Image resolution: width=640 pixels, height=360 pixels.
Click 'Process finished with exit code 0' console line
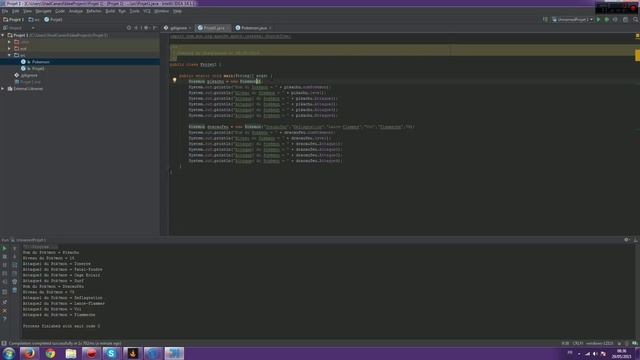(x=62, y=326)
